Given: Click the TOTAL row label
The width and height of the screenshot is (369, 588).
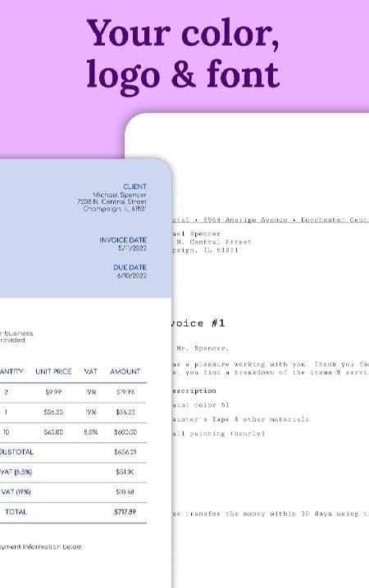Looking at the screenshot, I should (16, 512).
